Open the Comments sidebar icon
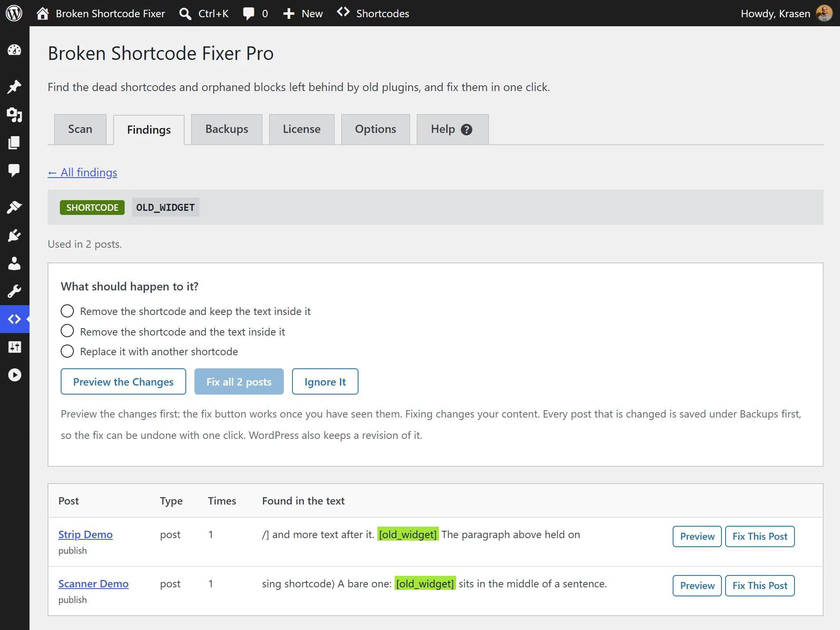 click(14, 170)
